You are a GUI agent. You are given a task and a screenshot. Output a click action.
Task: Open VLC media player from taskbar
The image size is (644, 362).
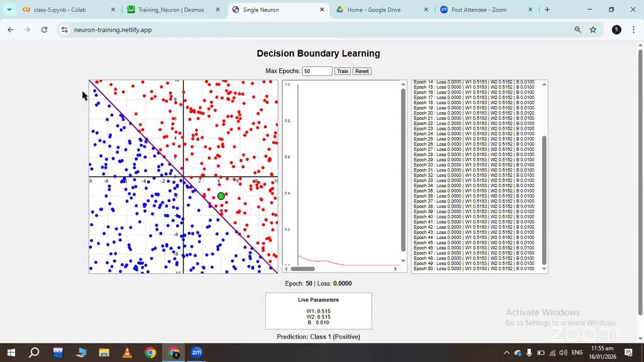(127, 352)
